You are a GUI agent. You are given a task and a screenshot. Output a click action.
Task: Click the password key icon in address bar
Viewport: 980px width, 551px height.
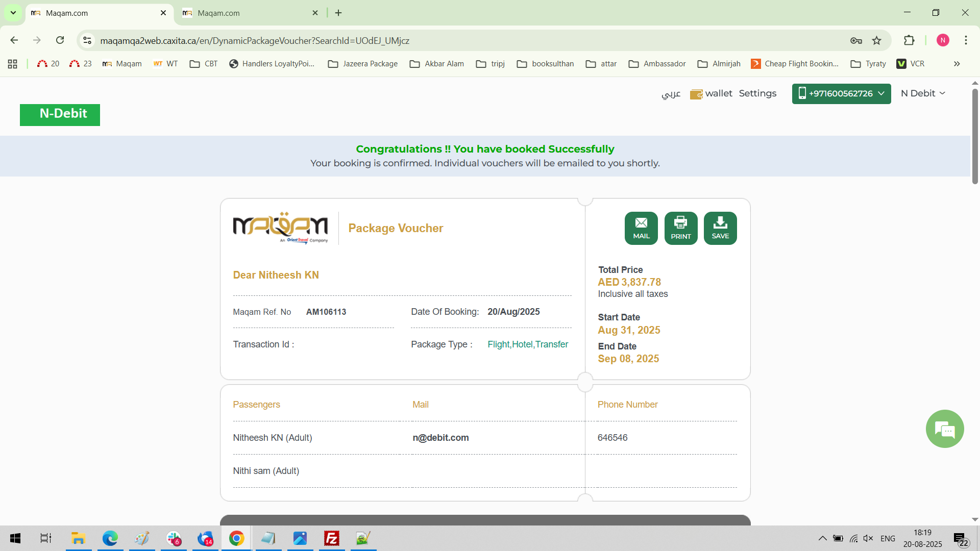click(x=856, y=41)
